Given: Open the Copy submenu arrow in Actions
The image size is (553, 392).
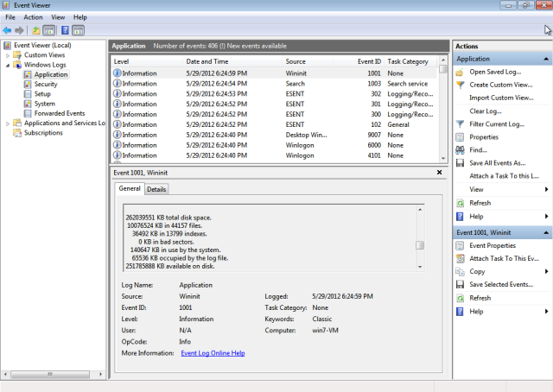Looking at the screenshot, I should pyautogui.click(x=546, y=271).
